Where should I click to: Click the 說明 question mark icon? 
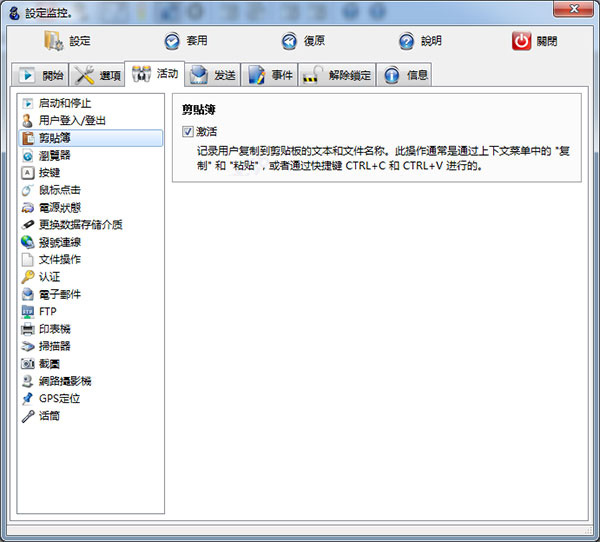click(x=406, y=41)
